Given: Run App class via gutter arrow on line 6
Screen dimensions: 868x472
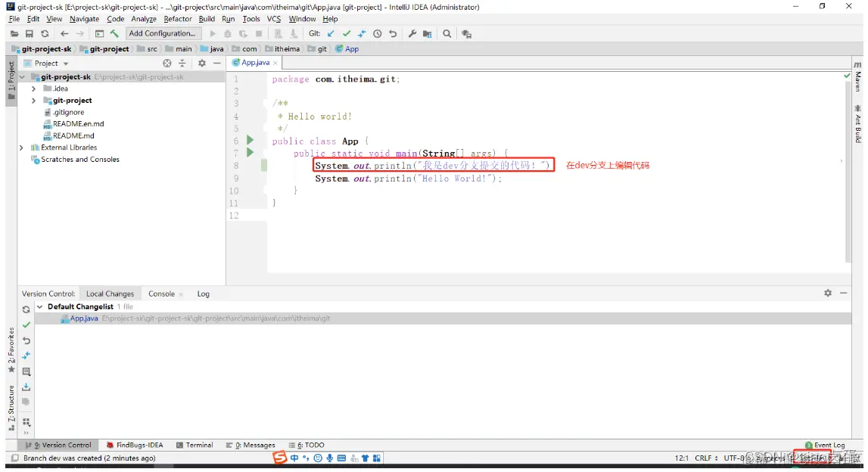Looking at the screenshot, I should [250, 140].
